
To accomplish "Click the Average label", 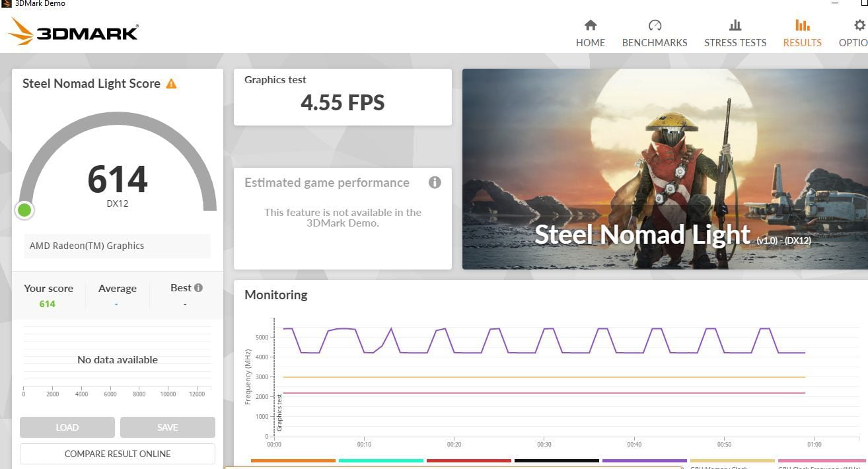I will click(118, 288).
